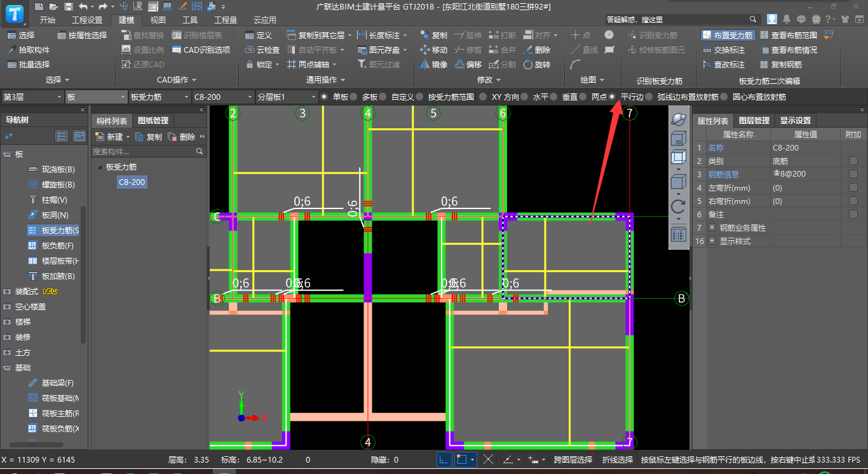Click the 删除 delete tool in 修改 group
This screenshot has width=868, height=474.
[537, 50]
